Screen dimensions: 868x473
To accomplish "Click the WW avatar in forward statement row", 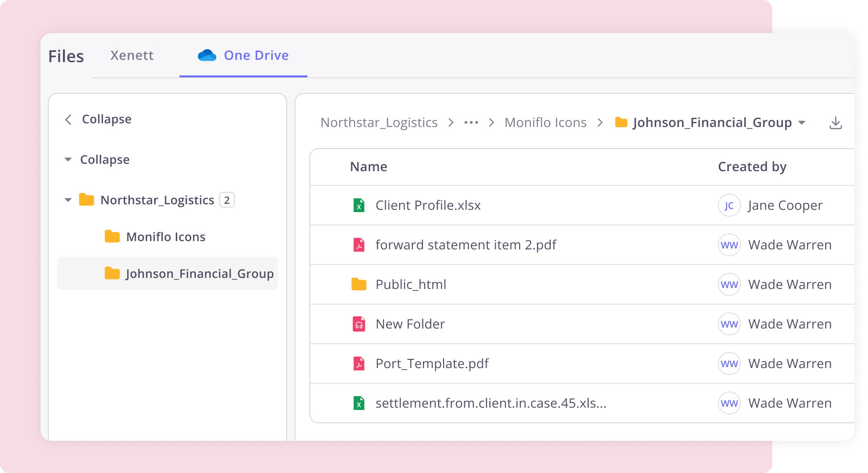I will tap(729, 245).
